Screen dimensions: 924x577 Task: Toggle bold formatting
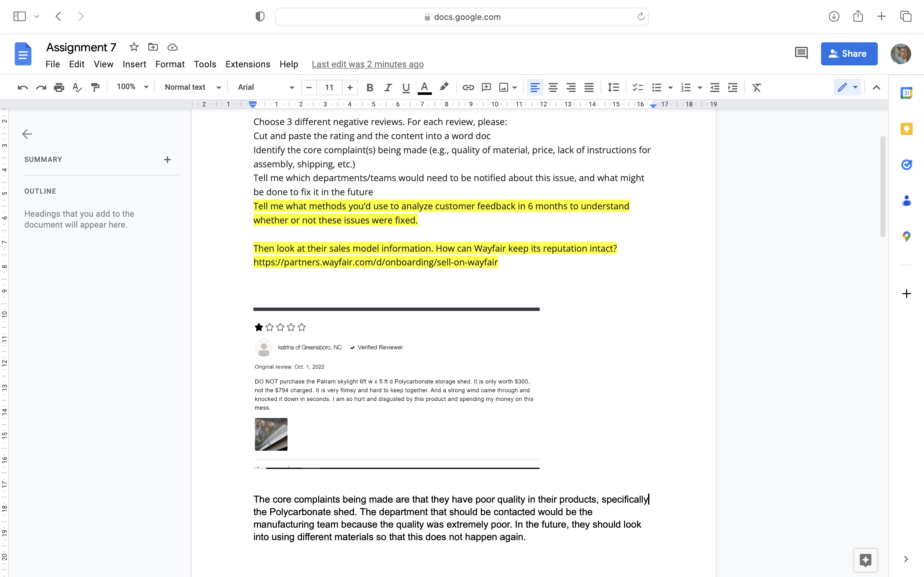[x=370, y=88]
